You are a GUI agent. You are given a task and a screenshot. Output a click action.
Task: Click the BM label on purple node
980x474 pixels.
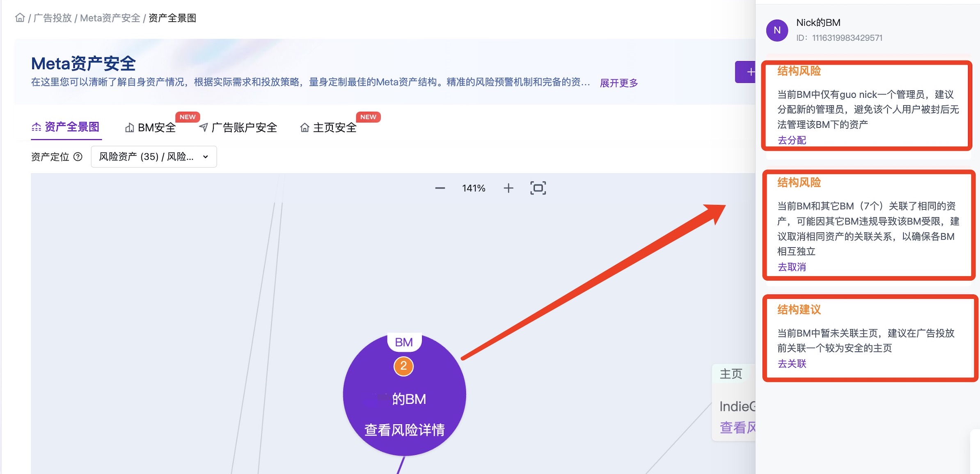(404, 342)
